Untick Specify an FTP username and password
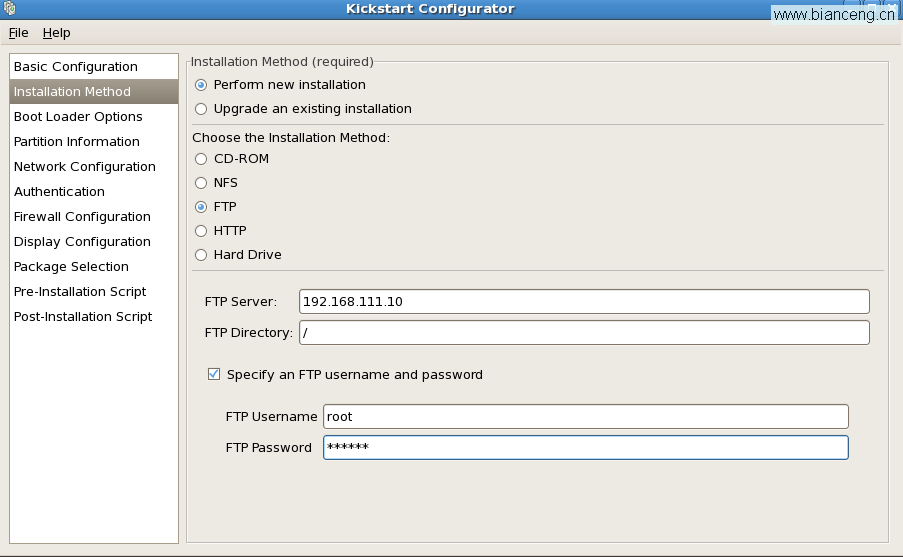 (214, 374)
